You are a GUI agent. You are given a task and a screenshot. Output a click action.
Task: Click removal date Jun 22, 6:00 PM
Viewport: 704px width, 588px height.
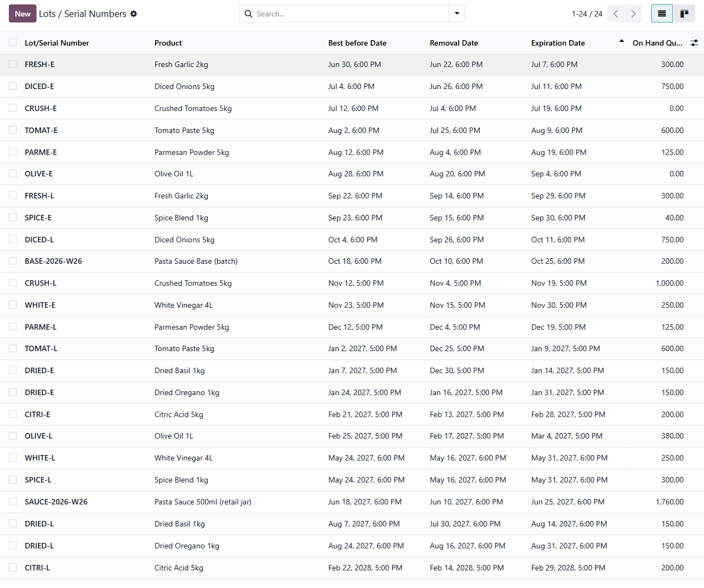click(x=456, y=64)
